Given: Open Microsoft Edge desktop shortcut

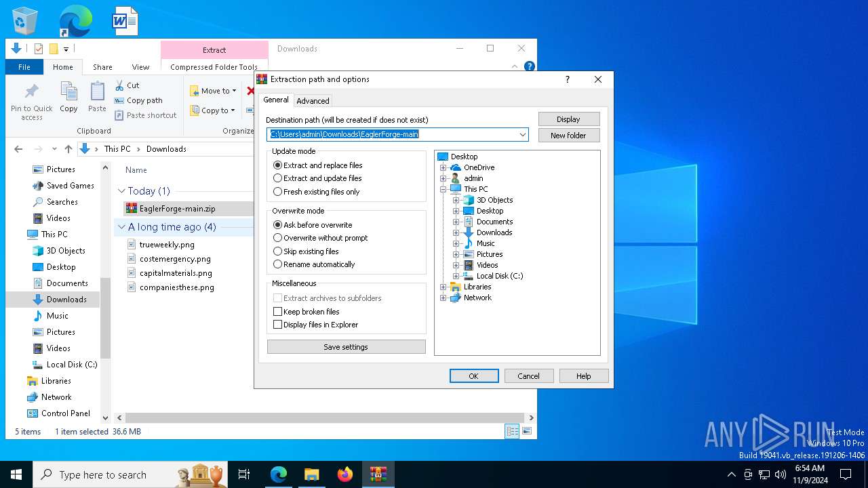Looking at the screenshot, I should pos(75,21).
